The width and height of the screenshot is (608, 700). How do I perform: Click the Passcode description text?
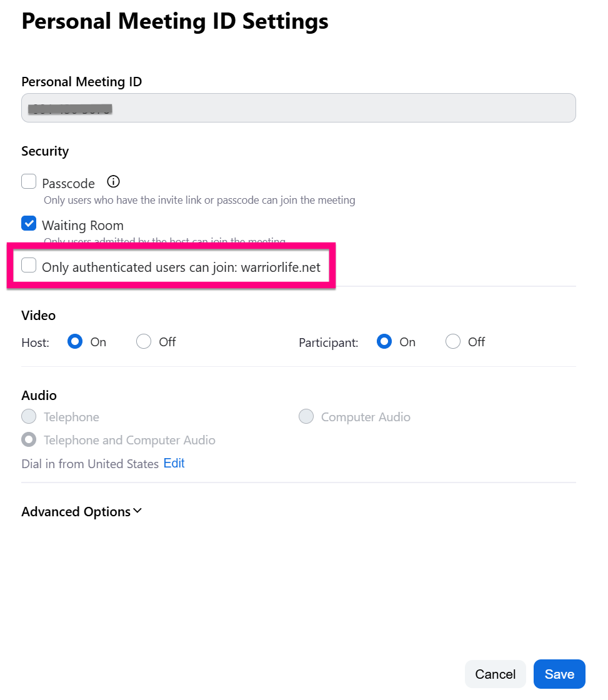[199, 201]
